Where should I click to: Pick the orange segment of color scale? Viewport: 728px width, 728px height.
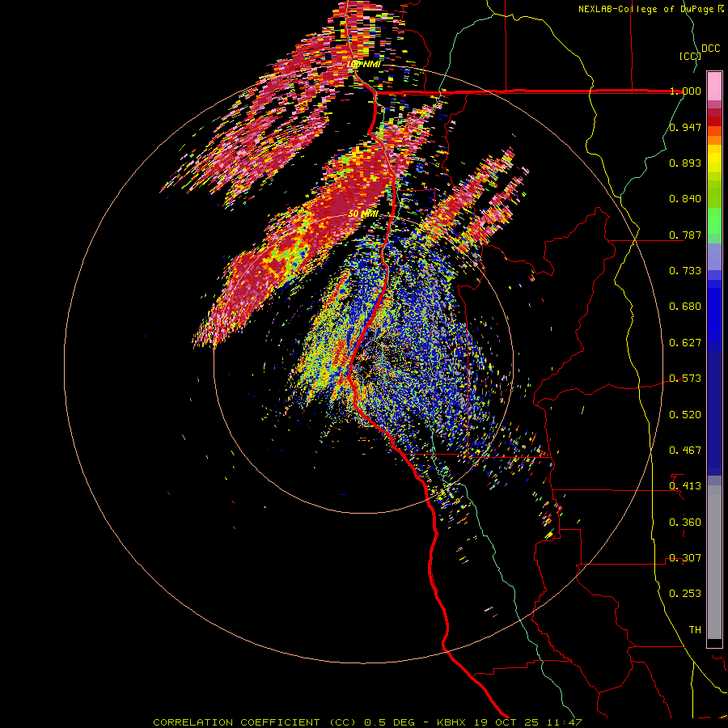(714, 140)
